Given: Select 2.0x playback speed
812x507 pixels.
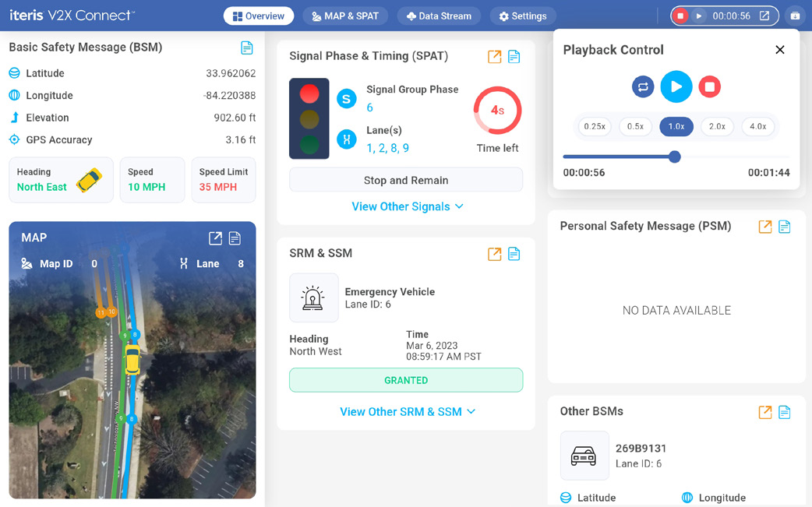Looking at the screenshot, I should point(717,126).
